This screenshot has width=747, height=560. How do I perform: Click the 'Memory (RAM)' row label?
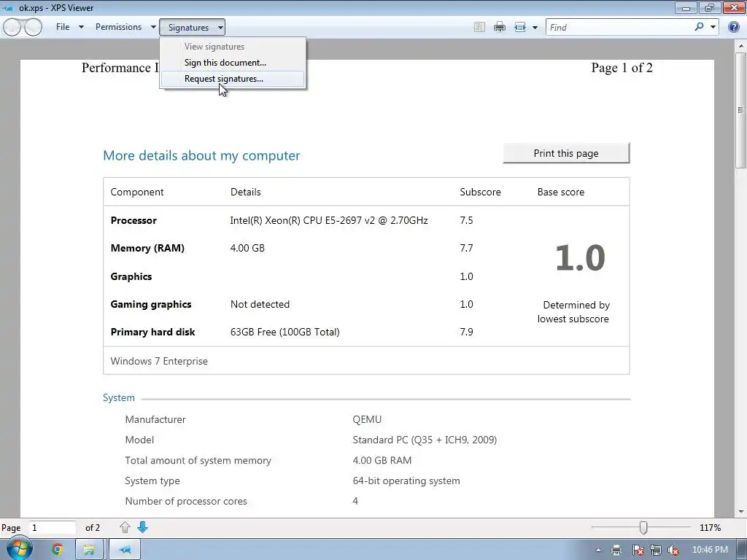click(147, 248)
